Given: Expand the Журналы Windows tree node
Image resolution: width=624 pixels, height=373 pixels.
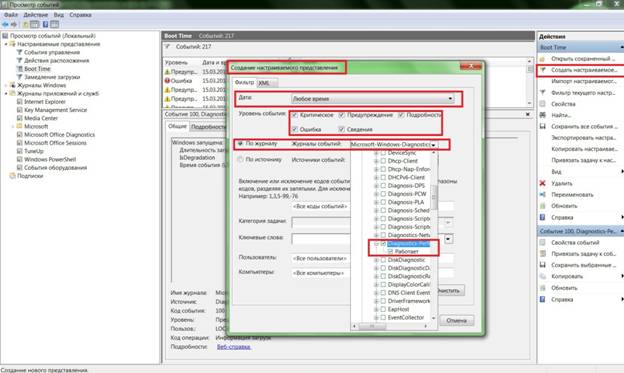Looking at the screenshot, I should (x=6, y=85).
